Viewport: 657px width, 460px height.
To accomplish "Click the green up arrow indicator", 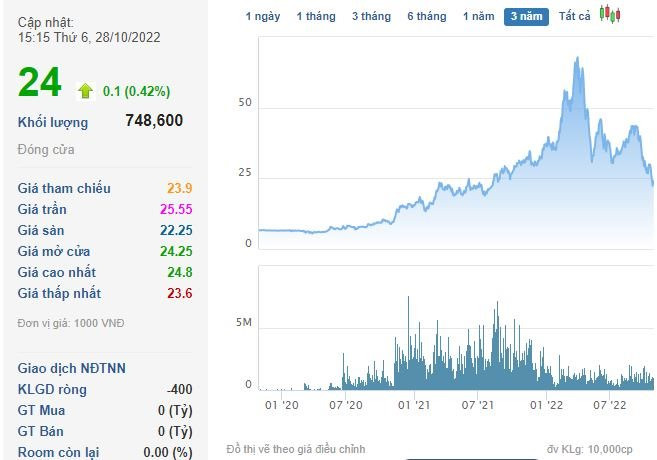I will 85,90.
